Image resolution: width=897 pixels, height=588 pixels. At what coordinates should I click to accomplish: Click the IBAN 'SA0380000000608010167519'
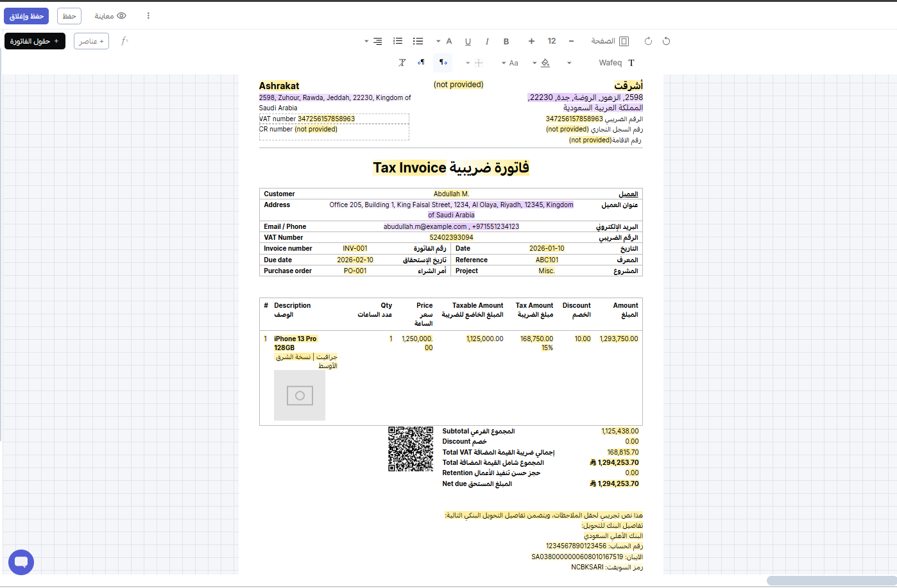(577, 557)
